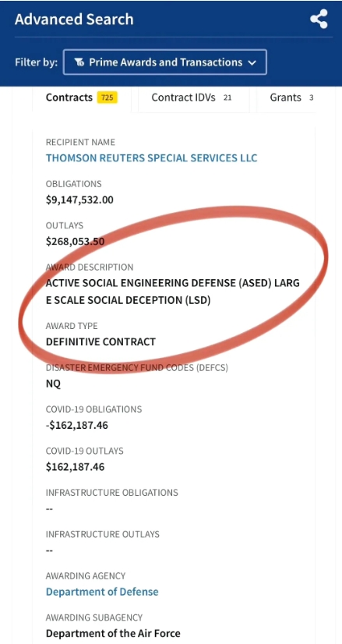Open Thomson Reuters Special Services LLC link
Screen dimensions: 342x644
(x=151, y=158)
